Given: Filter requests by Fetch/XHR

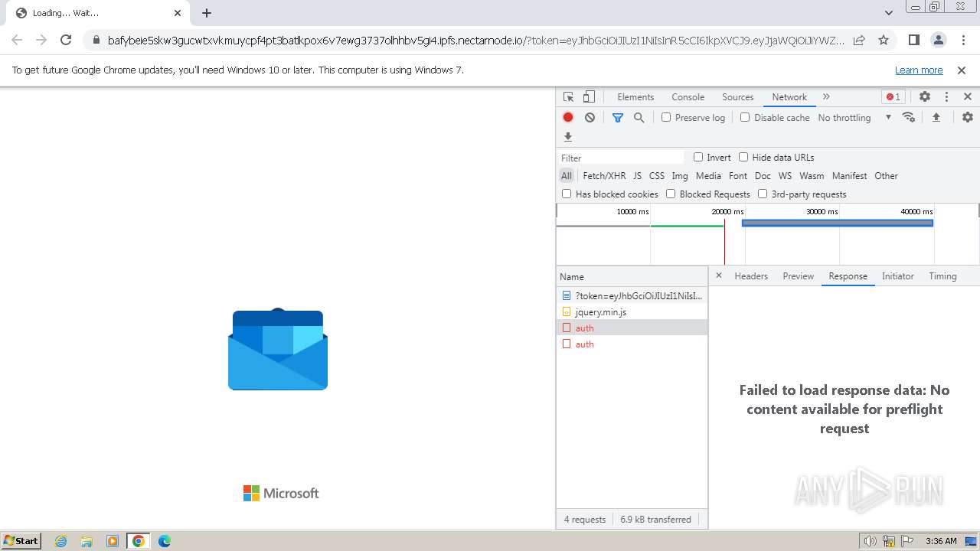Looking at the screenshot, I should click(604, 175).
